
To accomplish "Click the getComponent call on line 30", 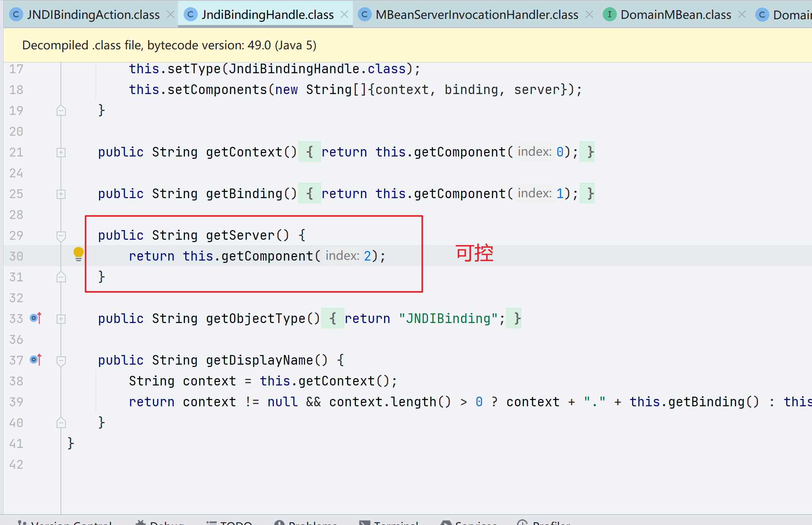I will (267, 256).
